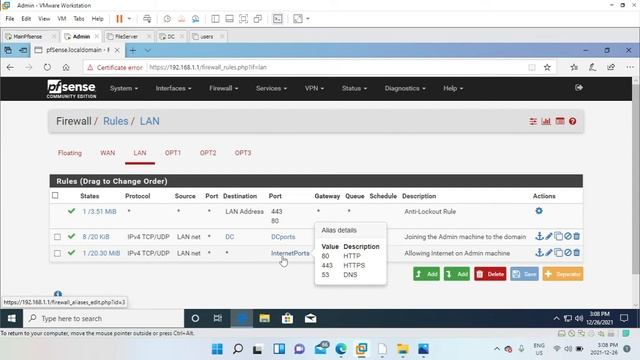Open the power options dropdown beside Pause
This screenshot has height=360, width=640.
(x=129, y=19)
